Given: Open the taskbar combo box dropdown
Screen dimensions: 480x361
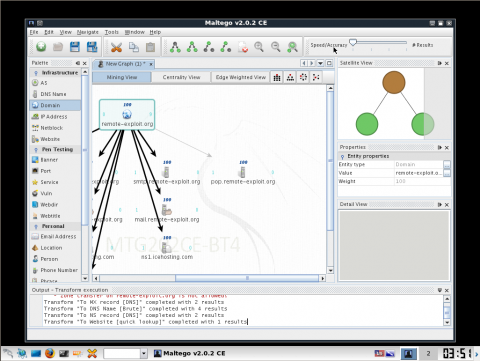Looking at the screenshot, I should (144, 353).
